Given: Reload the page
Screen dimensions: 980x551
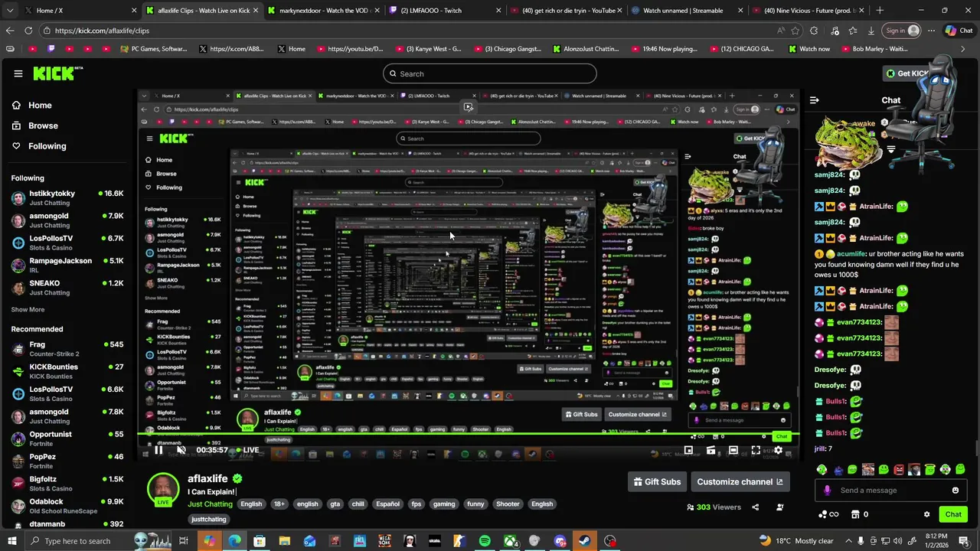Looking at the screenshot, I should (x=28, y=31).
